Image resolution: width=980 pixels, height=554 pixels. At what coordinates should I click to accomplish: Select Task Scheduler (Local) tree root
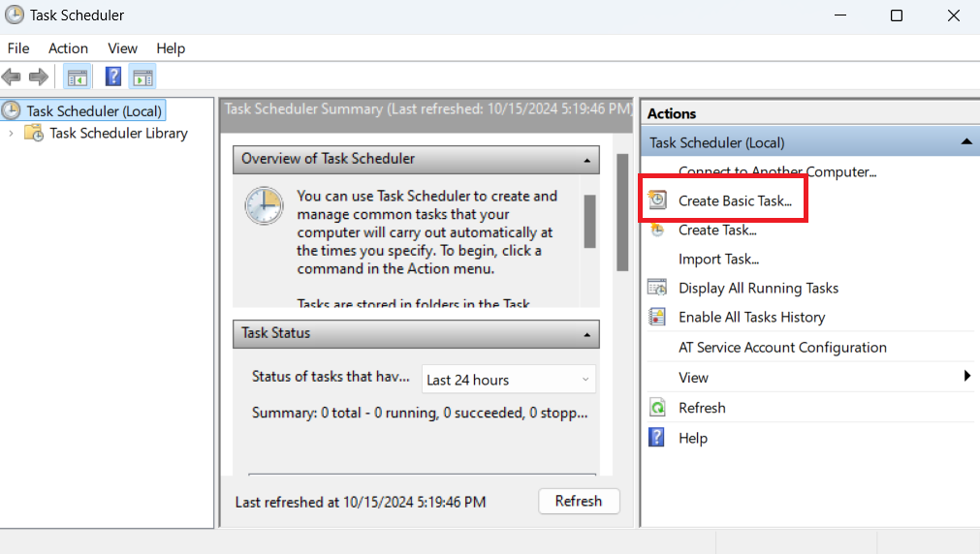pyautogui.click(x=94, y=111)
